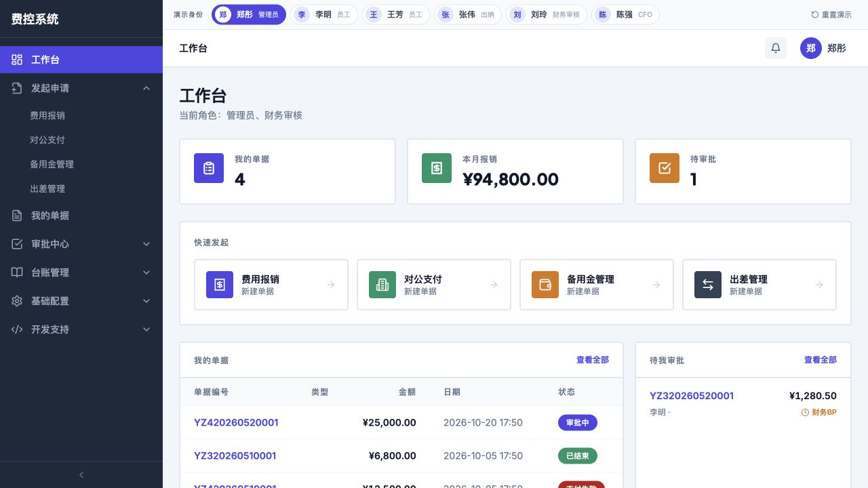Image resolution: width=868 pixels, height=488 pixels.
Task: Switch demo identity to 刘玲 财务审核
Action: [547, 14]
